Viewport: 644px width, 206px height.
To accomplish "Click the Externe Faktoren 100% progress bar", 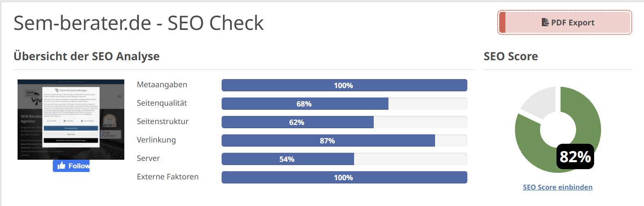I will [344, 177].
